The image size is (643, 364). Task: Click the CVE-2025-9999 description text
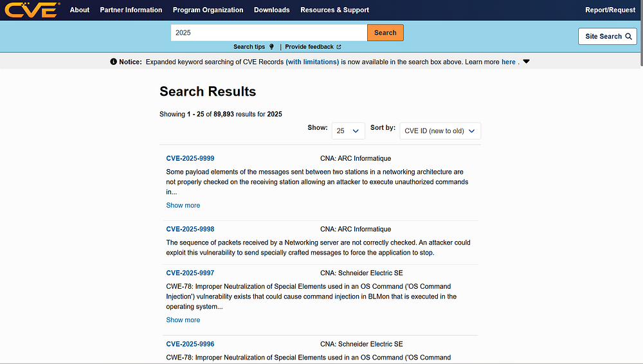coord(317,182)
